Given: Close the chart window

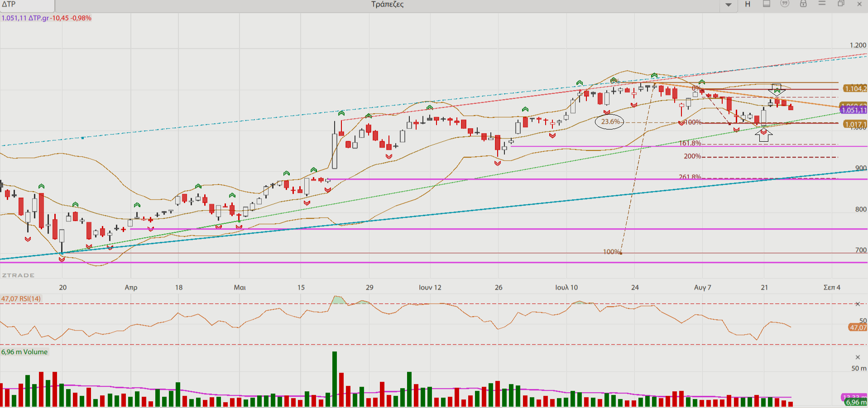Looking at the screenshot, I should click(x=859, y=4).
